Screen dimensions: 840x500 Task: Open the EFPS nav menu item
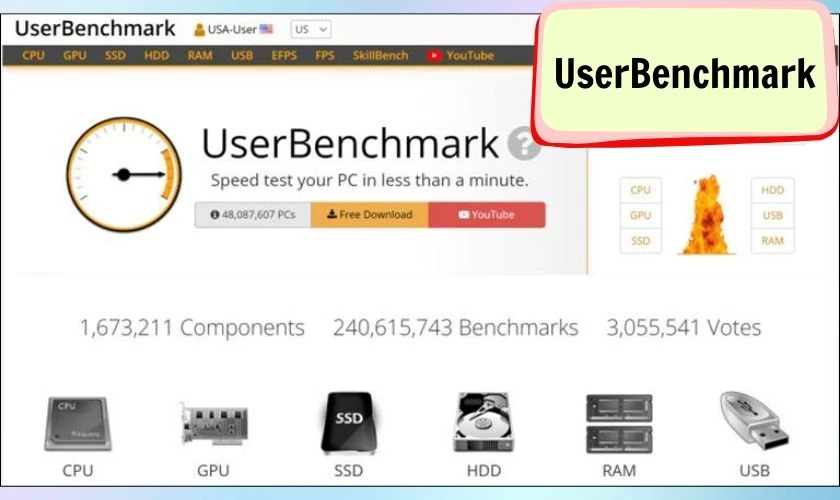click(284, 55)
